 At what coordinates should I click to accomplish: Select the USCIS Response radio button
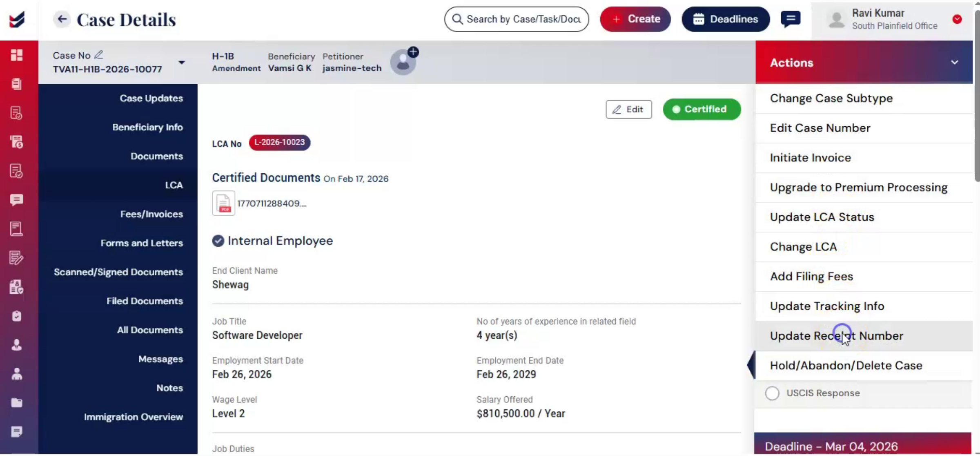772,393
